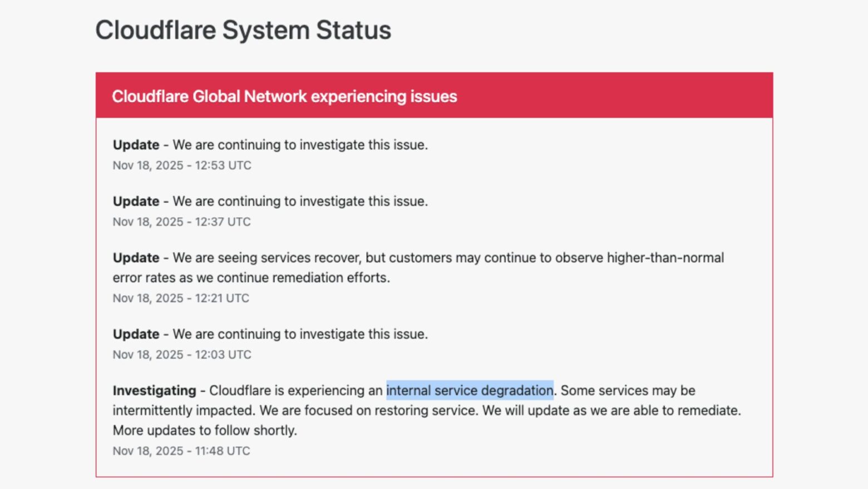The image size is (868, 489).
Task: Click the update message posted at 12:53 UTC
Action: (x=300, y=145)
